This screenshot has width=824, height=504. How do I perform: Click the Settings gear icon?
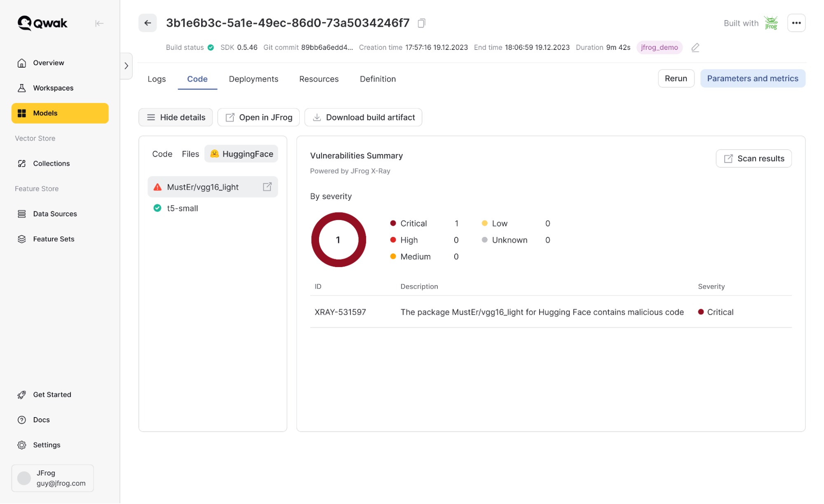(x=22, y=445)
